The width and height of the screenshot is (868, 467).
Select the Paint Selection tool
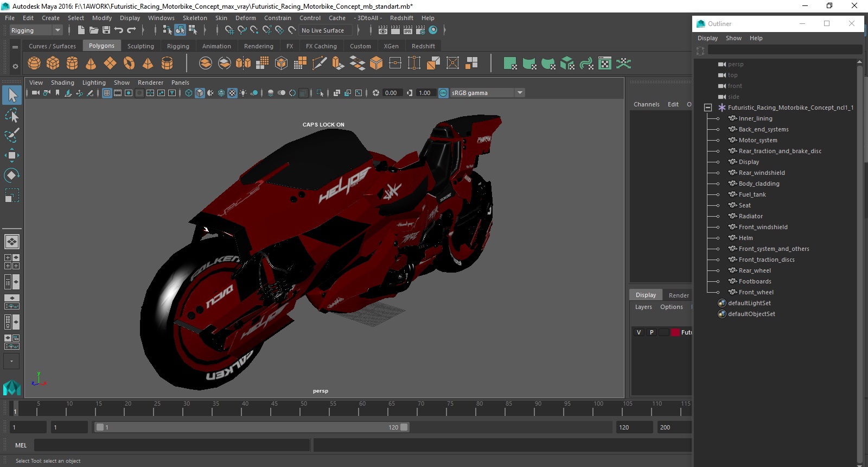pyautogui.click(x=12, y=135)
